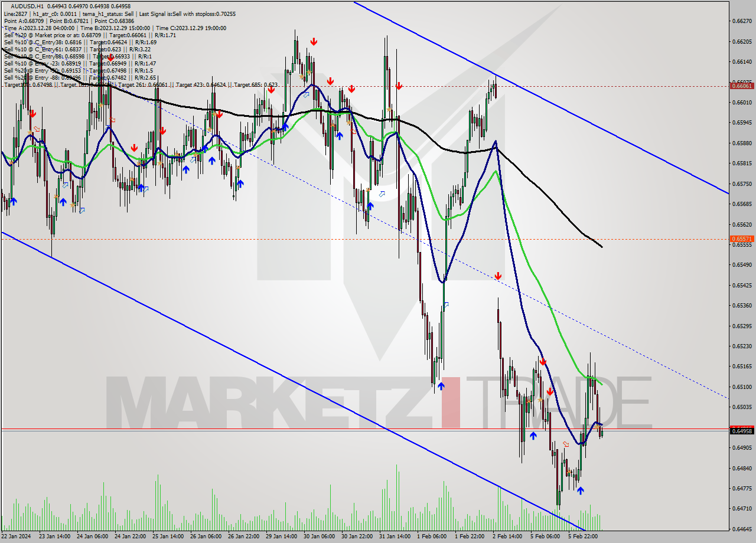Click the 0.64775 price axis label

[x=742, y=489]
